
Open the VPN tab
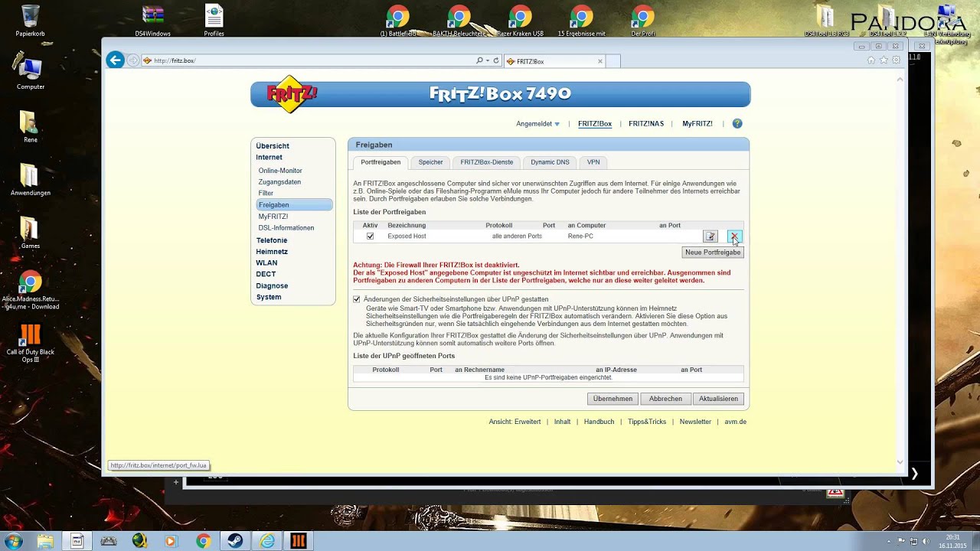pyautogui.click(x=593, y=162)
